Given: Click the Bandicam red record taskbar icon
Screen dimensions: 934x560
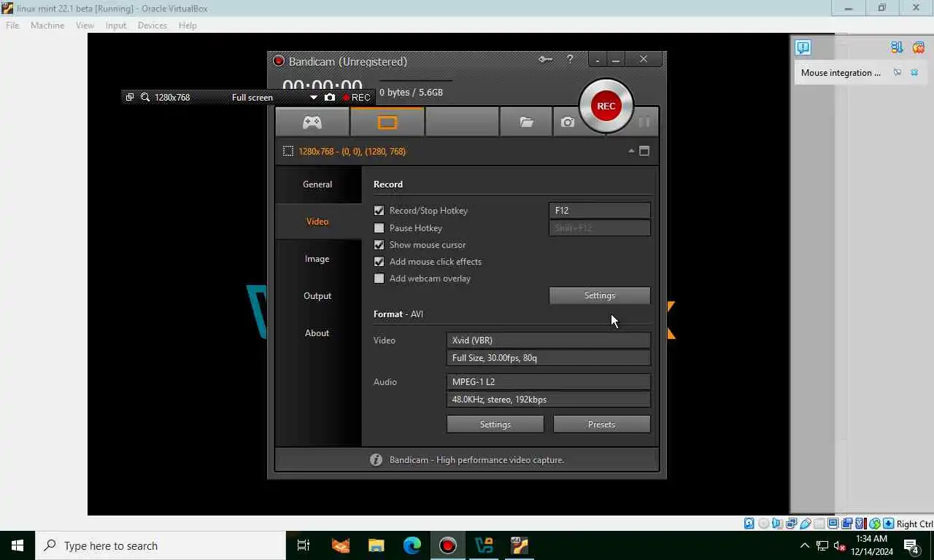Looking at the screenshot, I should click(x=448, y=545).
